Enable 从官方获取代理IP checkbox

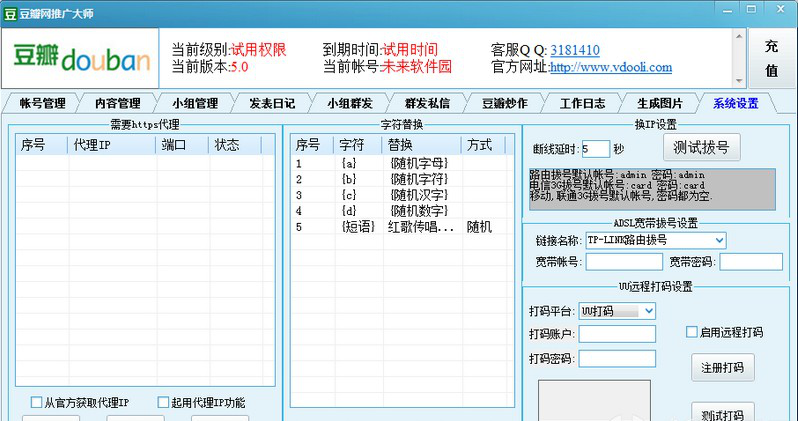(36, 403)
